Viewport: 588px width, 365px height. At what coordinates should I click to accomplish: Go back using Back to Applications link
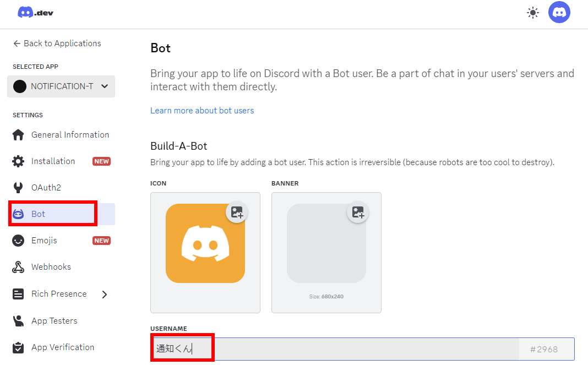tap(57, 43)
